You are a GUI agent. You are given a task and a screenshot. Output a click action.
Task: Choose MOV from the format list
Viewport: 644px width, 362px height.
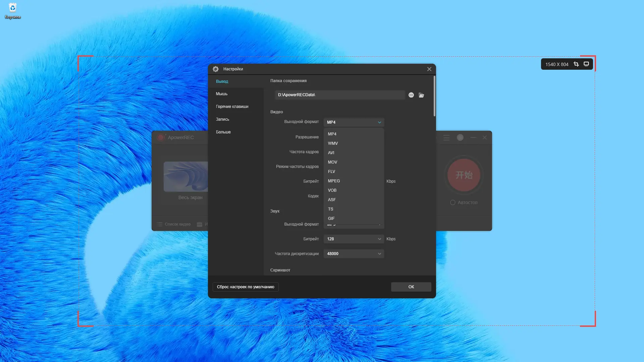(x=333, y=162)
